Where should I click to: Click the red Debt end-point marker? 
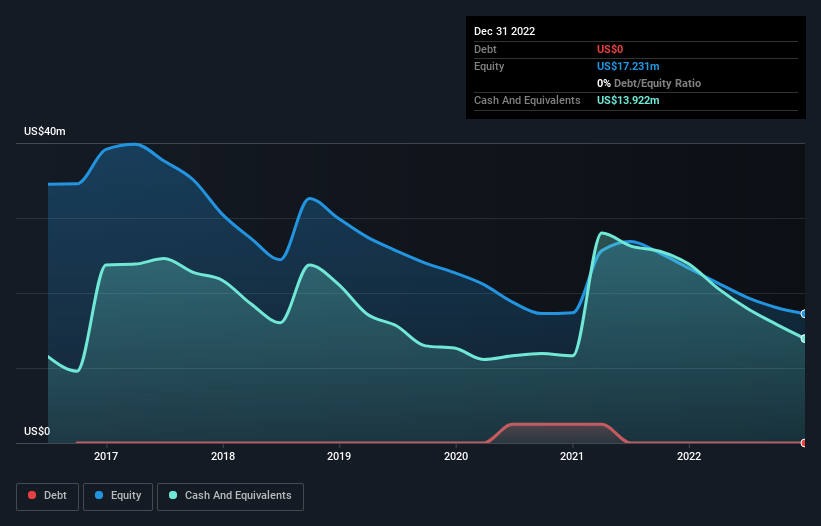(804, 443)
